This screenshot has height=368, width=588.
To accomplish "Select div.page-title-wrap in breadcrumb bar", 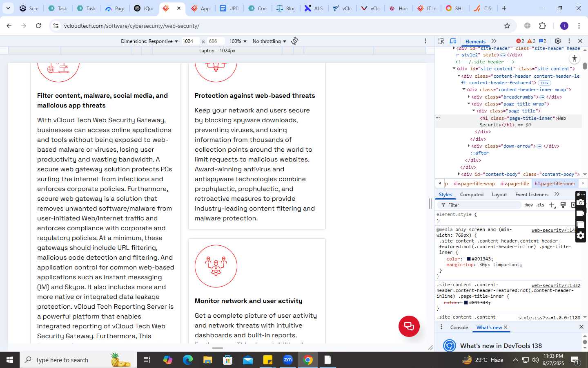I will tap(474, 184).
